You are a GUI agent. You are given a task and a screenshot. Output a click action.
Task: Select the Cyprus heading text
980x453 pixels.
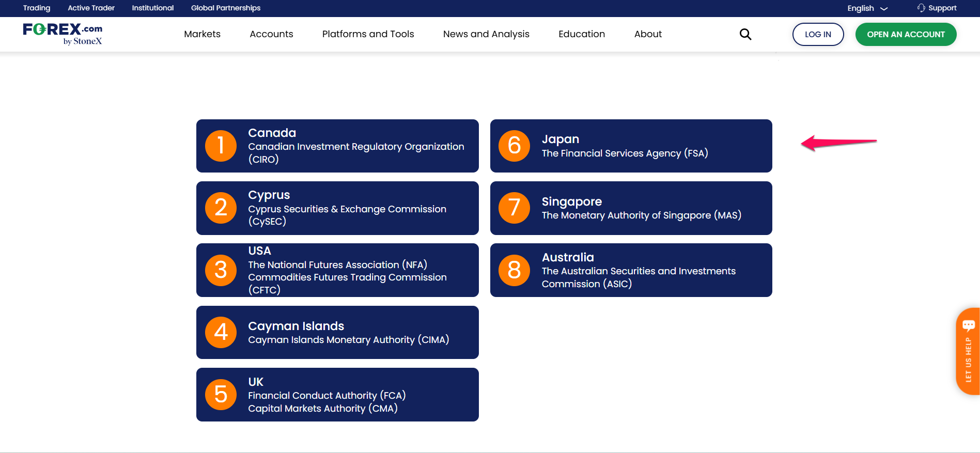pyautogui.click(x=269, y=195)
